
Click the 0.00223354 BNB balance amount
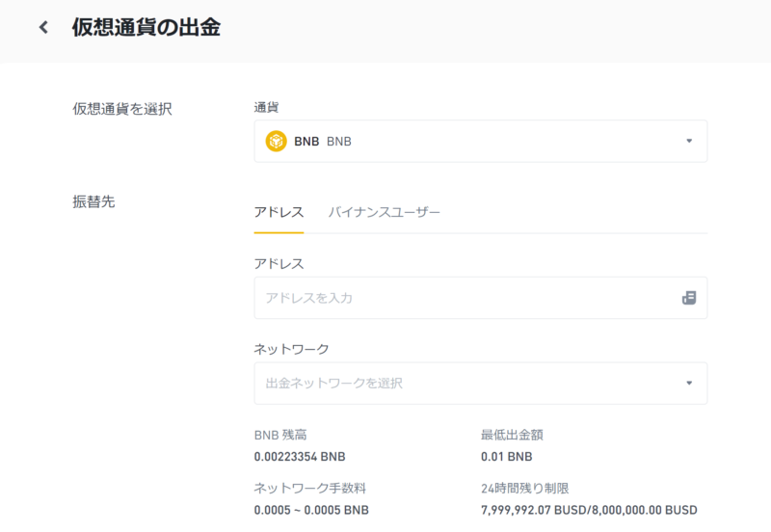point(300,457)
